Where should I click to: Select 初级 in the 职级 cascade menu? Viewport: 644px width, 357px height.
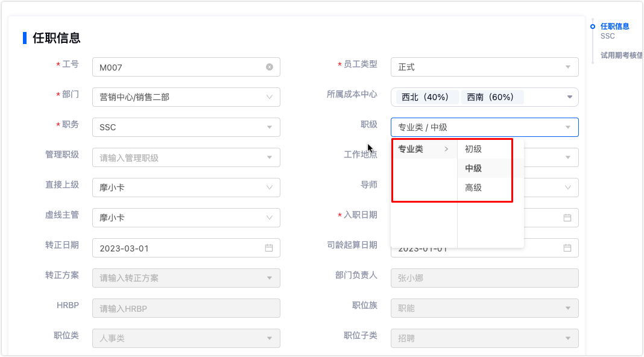[x=473, y=149]
